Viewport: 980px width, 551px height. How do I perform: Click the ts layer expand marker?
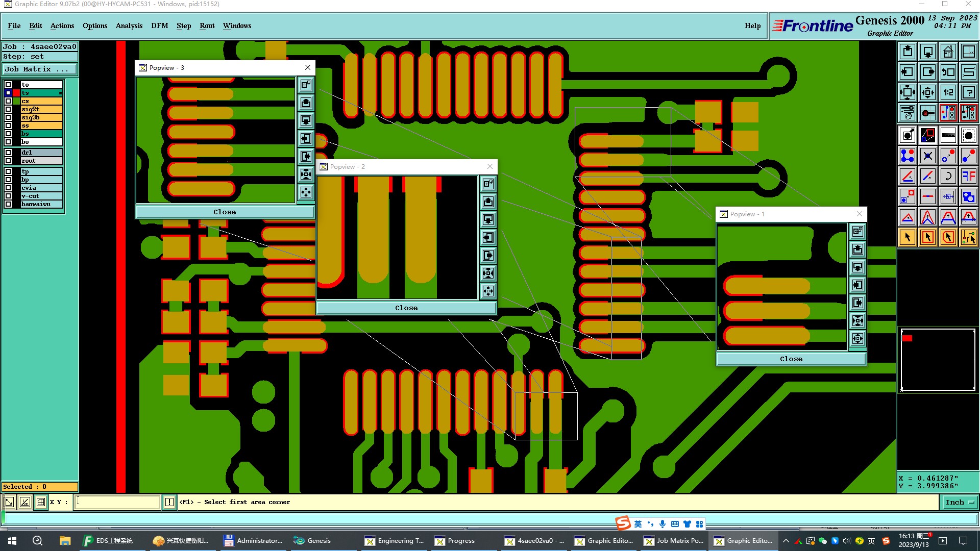(x=60, y=93)
